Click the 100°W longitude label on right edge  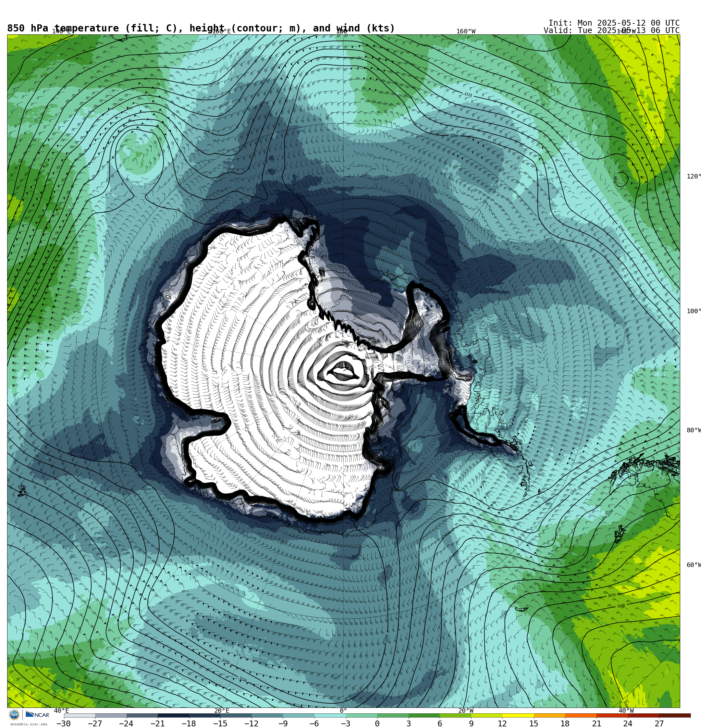694,311
